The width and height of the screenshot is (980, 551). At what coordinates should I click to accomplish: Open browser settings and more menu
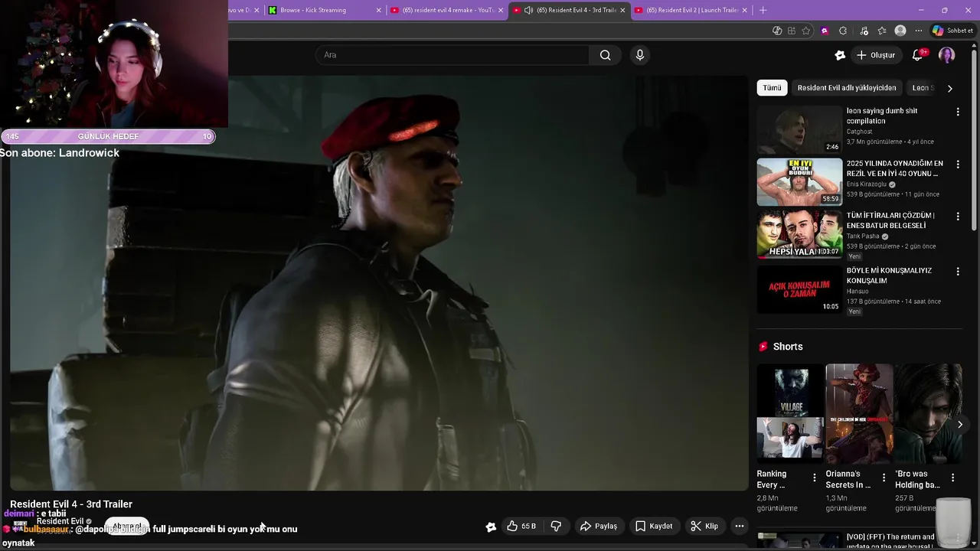(919, 31)
